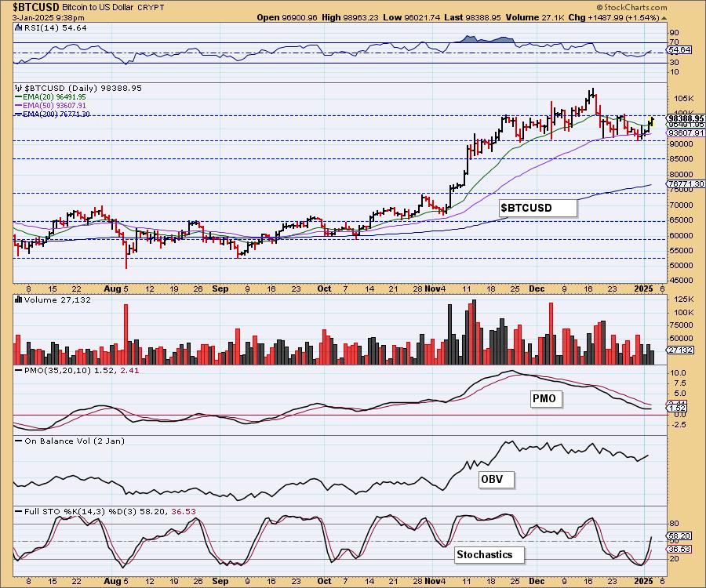The image size is (706, 588).
Task: Click the 98388.95 last-price tag on right axis
Action: point(686,118)
